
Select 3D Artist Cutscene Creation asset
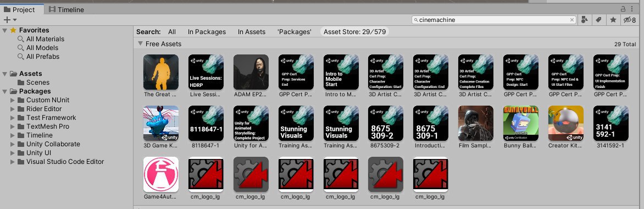(x=476, y=72)
